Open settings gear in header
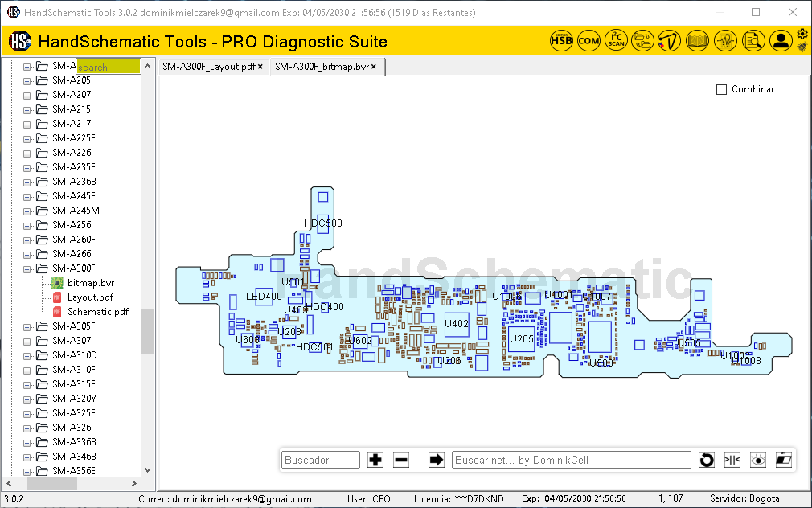812x508 pixels. coord(802,35)
